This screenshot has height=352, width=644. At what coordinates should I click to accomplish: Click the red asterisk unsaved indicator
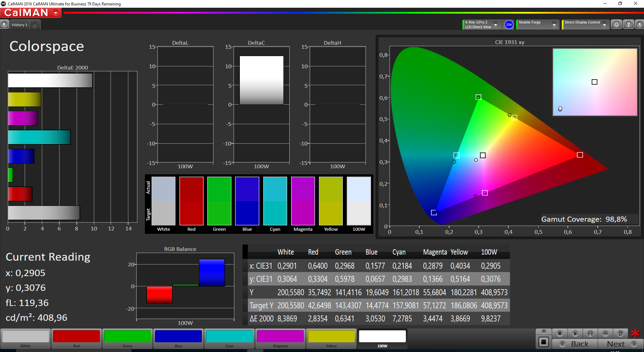click(x=635, y=333)
